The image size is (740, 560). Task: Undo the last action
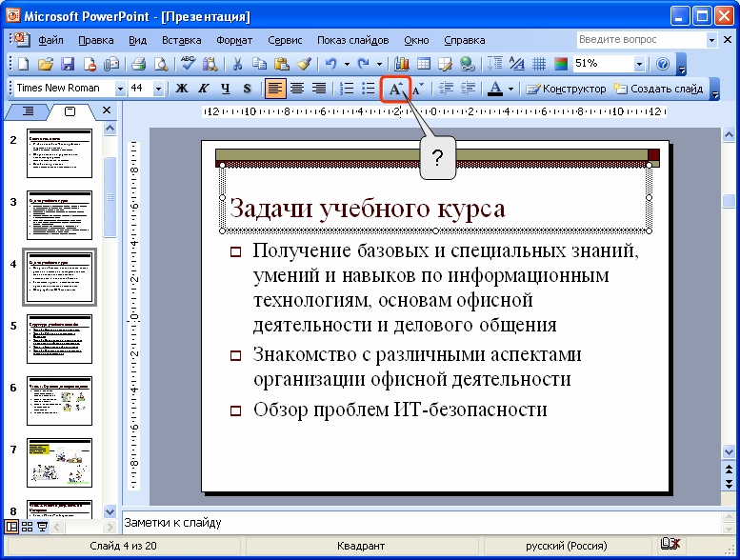331,63
